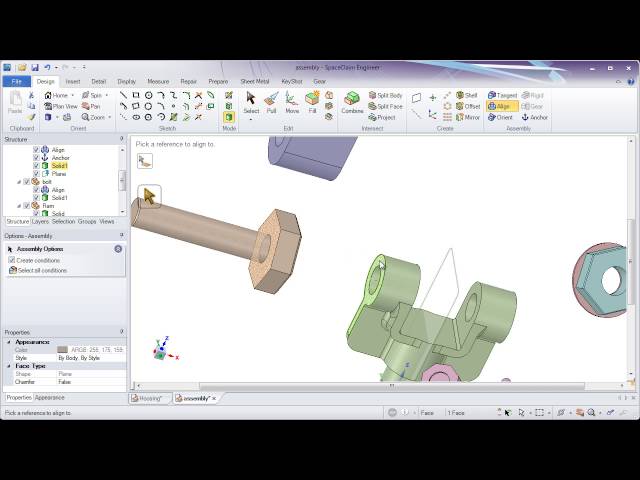Click the Open folder icon in quick access toolbar
Image resolution: width=640 pixels, height=480 pixels.
[22, 67]
